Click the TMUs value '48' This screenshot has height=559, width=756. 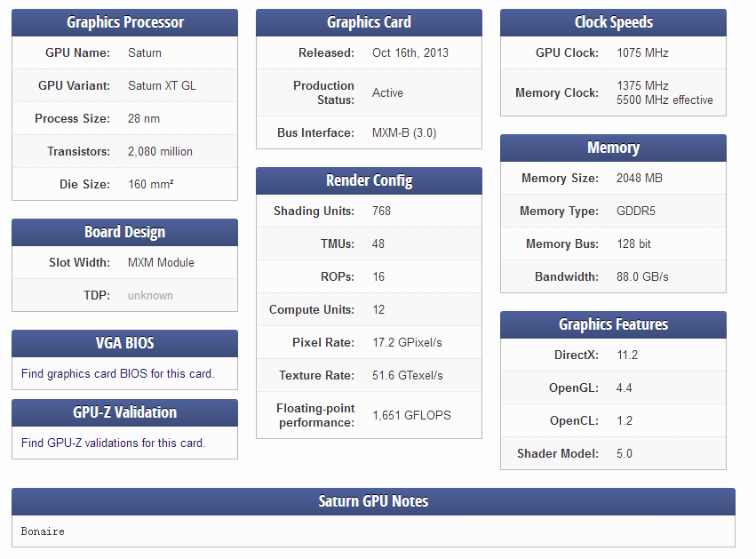[378, 244]
